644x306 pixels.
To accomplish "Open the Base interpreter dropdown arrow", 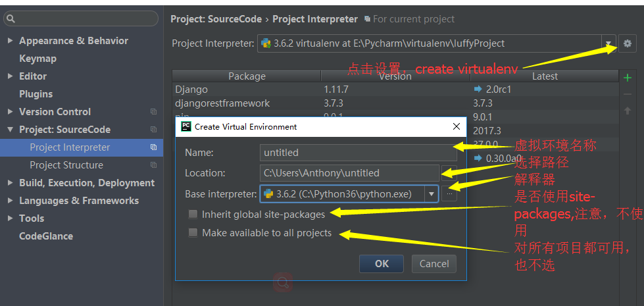I will pos(432,194).
